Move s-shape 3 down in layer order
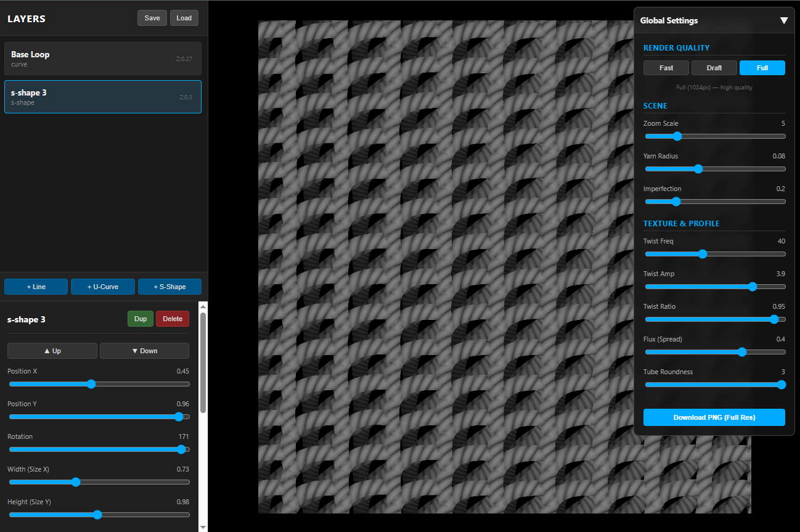Screen dimensions: 800x532 coord(144,350)
